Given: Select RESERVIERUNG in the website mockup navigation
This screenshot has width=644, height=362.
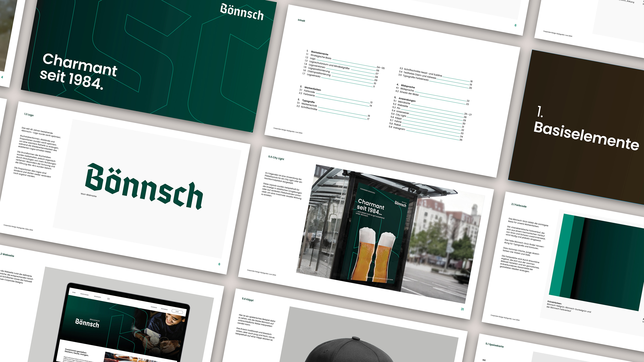Looking at the screenshot, I should click(x=85, y=295).
